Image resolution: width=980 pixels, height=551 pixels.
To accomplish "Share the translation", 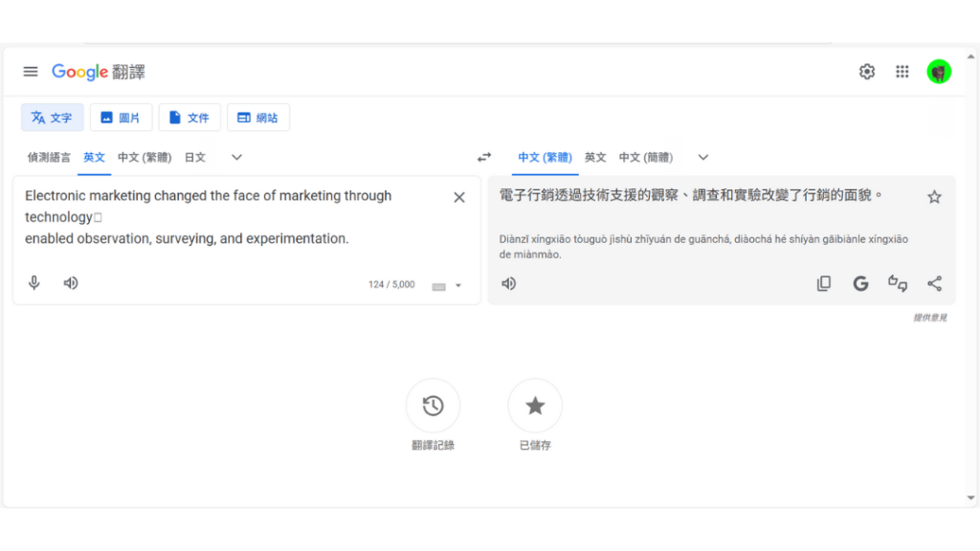I will [x=934, y=283].
